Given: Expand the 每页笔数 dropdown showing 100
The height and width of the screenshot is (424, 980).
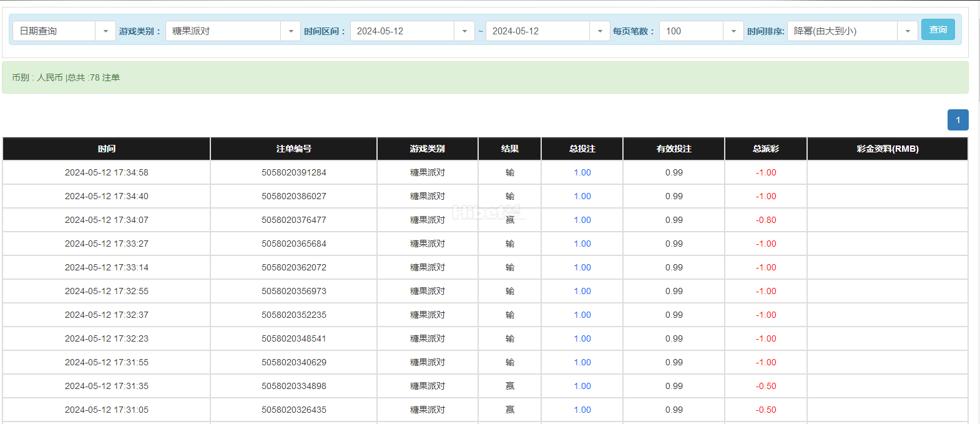Looking at the screenshot, I should (701, 31).
